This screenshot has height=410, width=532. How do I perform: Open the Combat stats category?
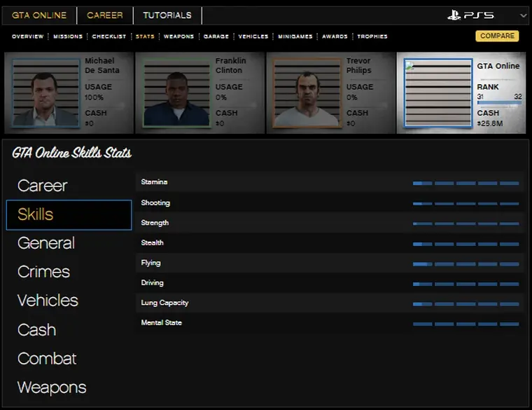[x=47, y=359]
